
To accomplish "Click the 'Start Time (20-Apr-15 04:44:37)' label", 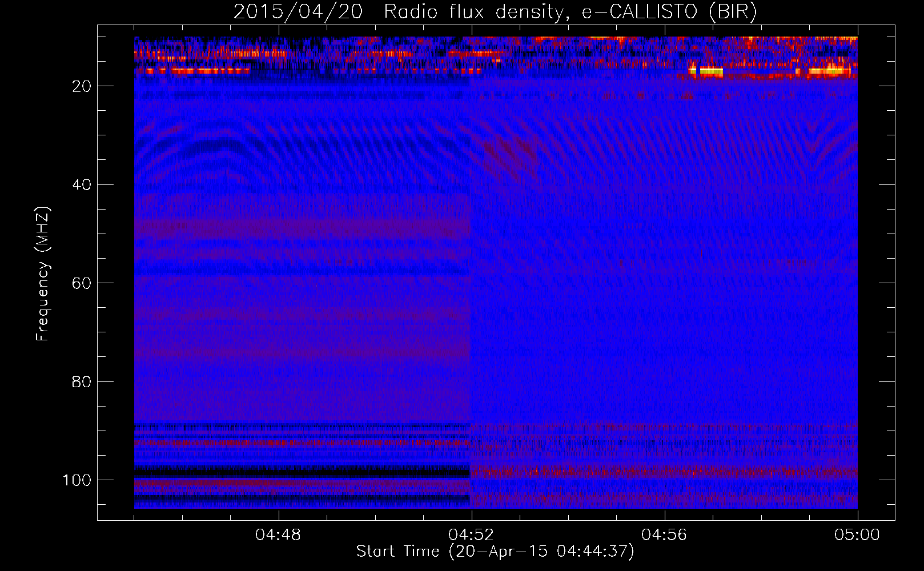I will [x=495, y=552].
